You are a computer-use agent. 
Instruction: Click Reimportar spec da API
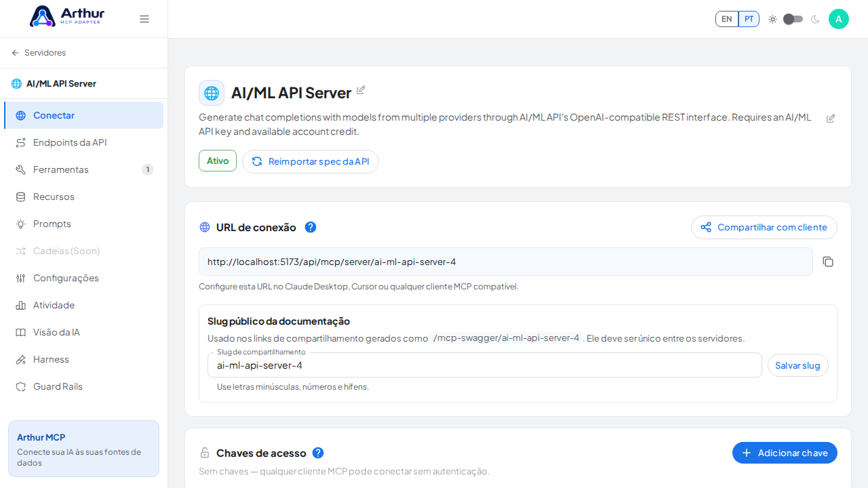(x=311, y=161)
